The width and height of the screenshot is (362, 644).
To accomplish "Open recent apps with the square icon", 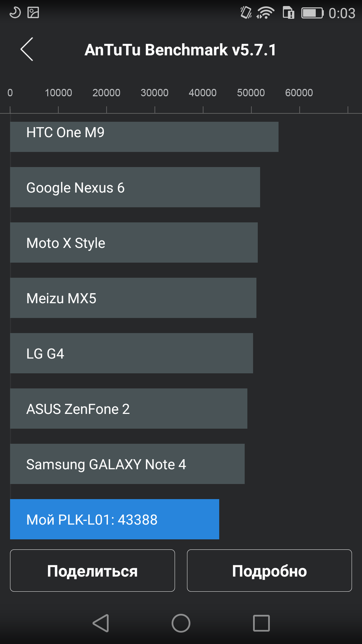I will (261, 623).
